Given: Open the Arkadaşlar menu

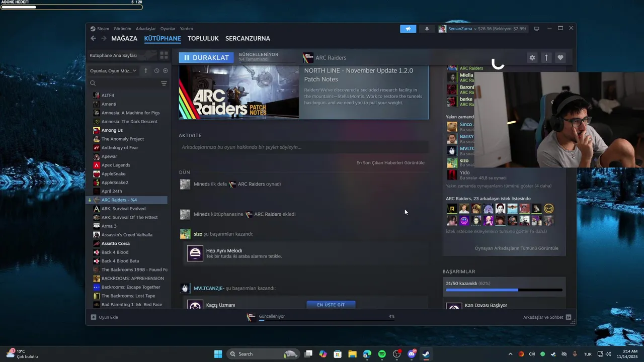Looking at the screenshot, I should coord(146,29).
